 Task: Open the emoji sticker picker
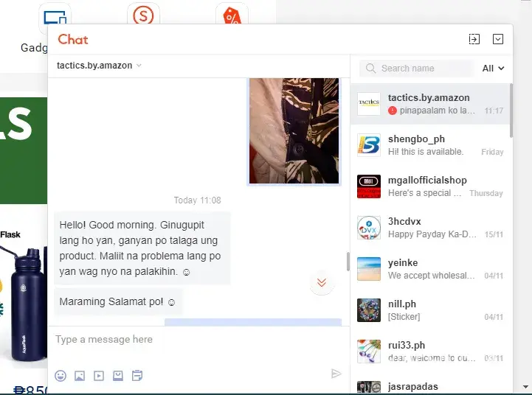[x=61, y=376]
